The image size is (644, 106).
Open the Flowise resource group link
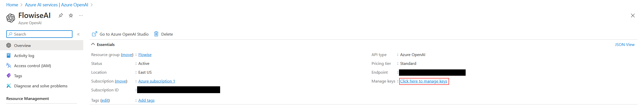tap(145, 55)
